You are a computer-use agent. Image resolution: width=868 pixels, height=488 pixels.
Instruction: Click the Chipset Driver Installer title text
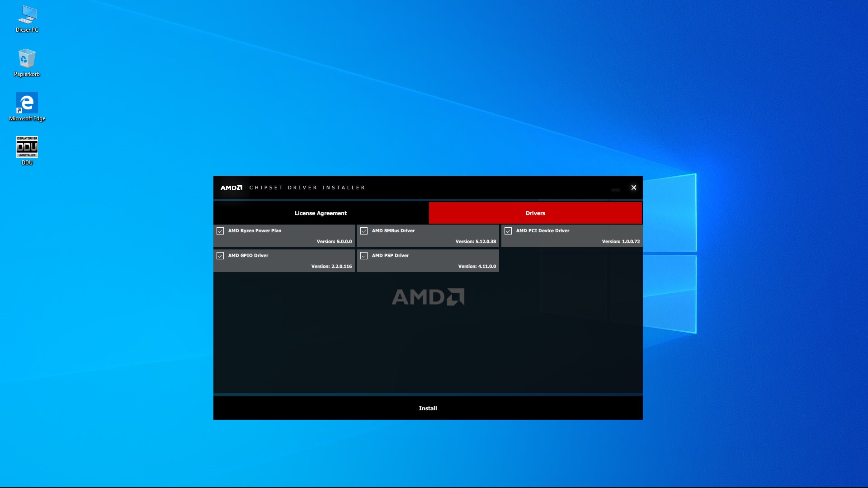click(x=307, y=188)
